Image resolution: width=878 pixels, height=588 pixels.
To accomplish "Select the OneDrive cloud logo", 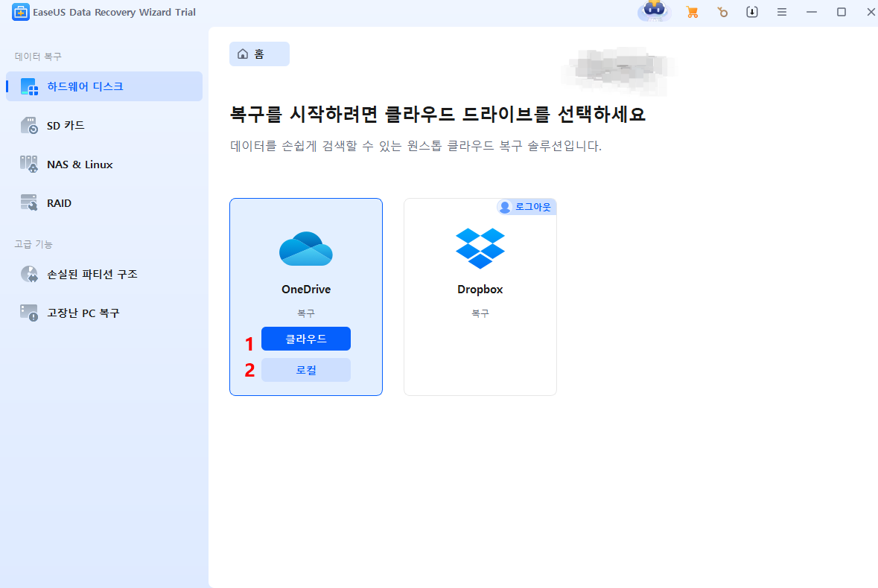I will tap(306, 249).
